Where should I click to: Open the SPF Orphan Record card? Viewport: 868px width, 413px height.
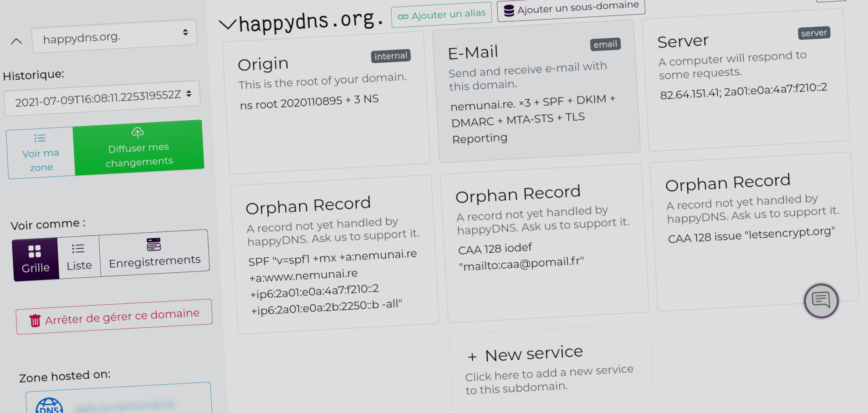(335, 255)
